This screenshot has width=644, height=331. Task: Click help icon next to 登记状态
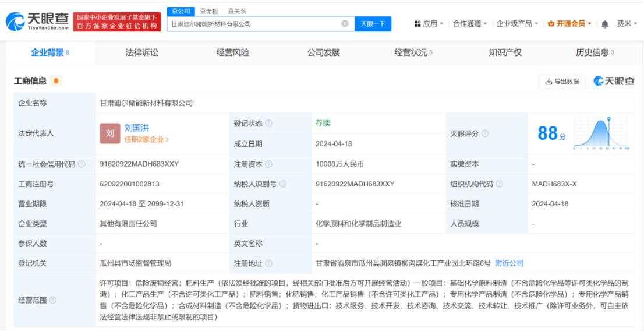tap(268, 124)
